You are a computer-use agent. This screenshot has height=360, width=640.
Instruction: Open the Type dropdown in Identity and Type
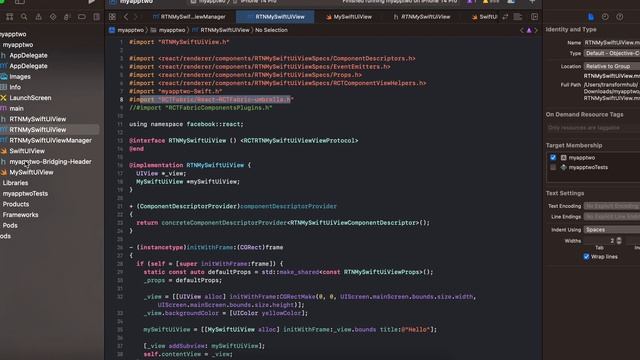[611, 53]
